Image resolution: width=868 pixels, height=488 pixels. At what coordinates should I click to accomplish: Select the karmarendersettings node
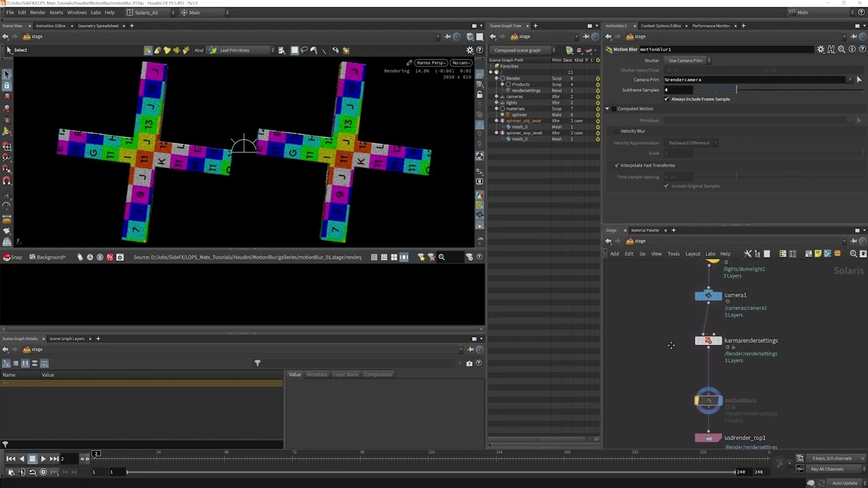[x=709, y=341]
